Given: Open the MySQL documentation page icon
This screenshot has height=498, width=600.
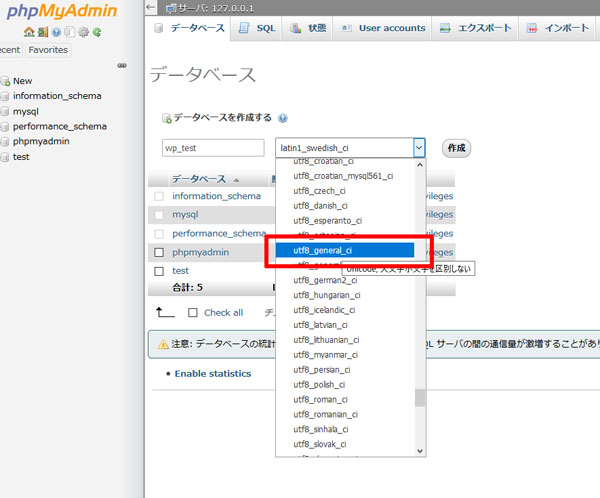Looking at the screenshot, I should (x=70, y=32).
